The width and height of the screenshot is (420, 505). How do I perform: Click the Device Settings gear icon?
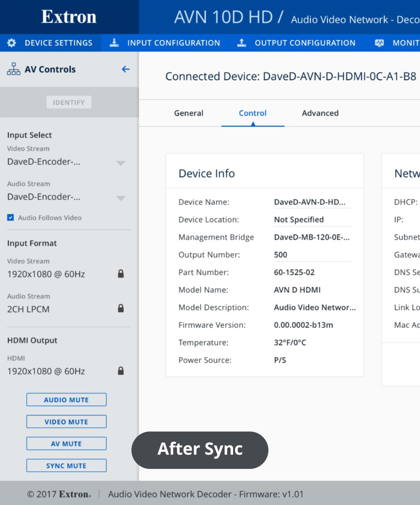tap(11, 42)
